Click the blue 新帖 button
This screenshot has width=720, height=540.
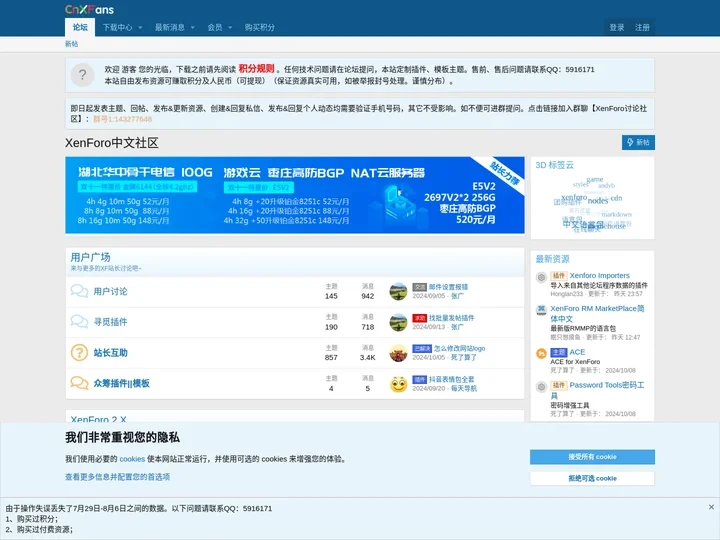click(x=638, y=142)
